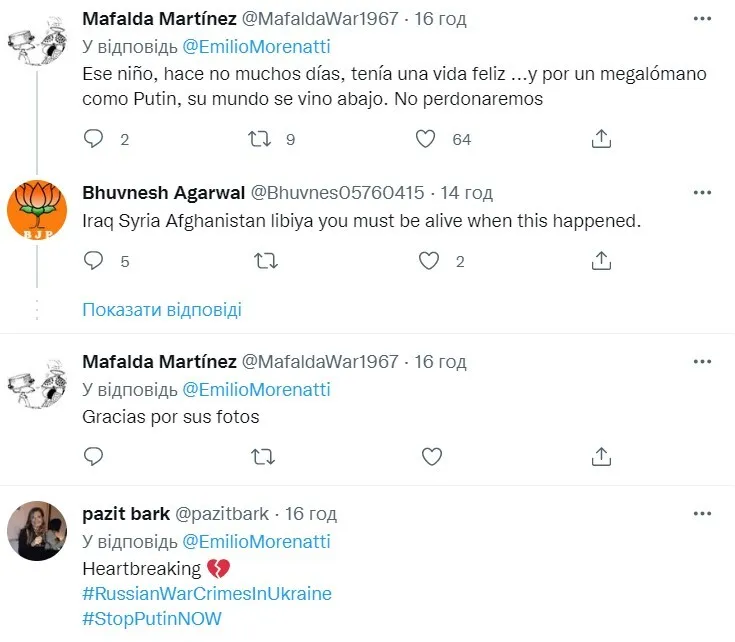Expand replies with 'Показати відповіді'
Image resolution: width=735 pixels, height=642 pixels.
pyautogui.click(x=161, y=309)
